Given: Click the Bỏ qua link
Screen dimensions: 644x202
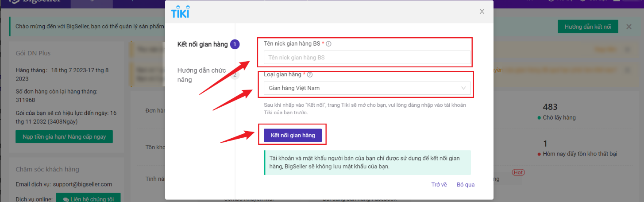Looking at the screenshot, I should point(466,184).
